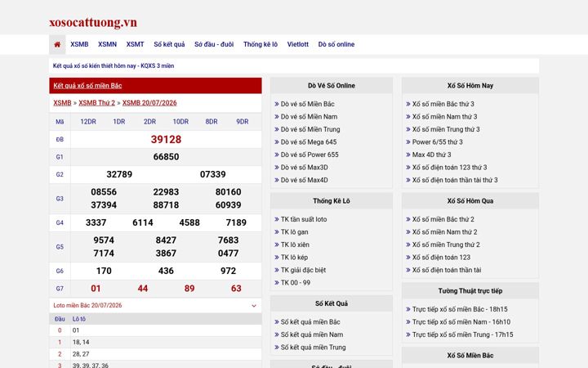Select G3 number 60939
The image size is (588, 368).
point(229,205)
